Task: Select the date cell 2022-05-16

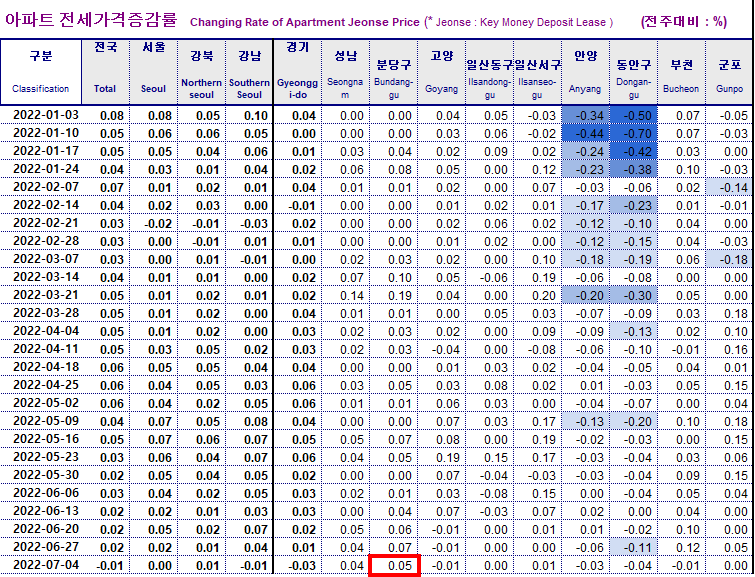Action: (41, 439)
